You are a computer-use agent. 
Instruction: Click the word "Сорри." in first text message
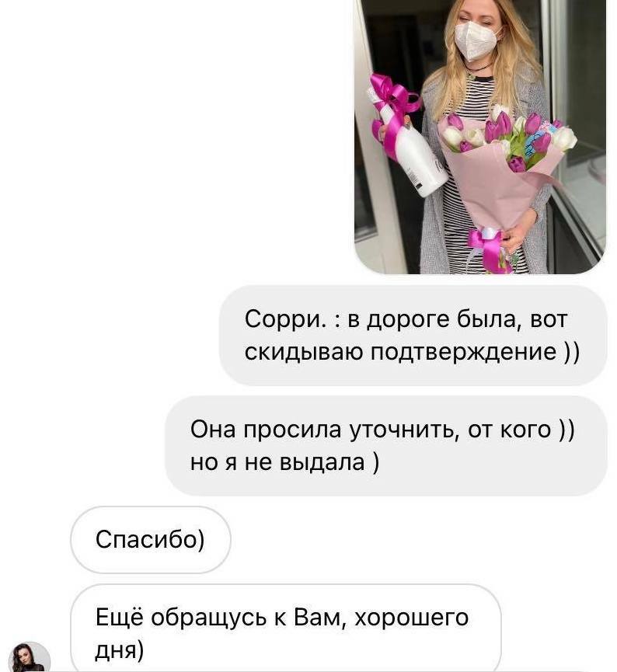285,319
